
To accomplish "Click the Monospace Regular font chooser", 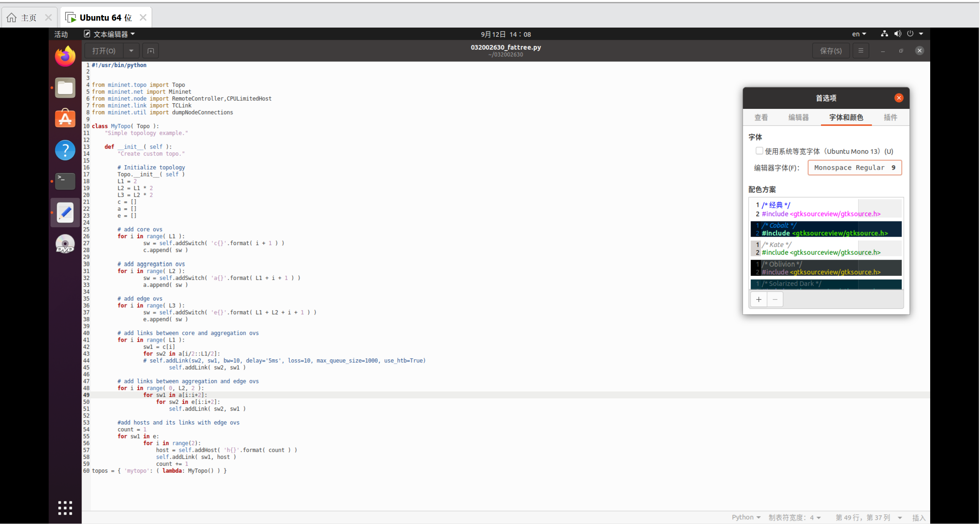I will coord(854,167).
